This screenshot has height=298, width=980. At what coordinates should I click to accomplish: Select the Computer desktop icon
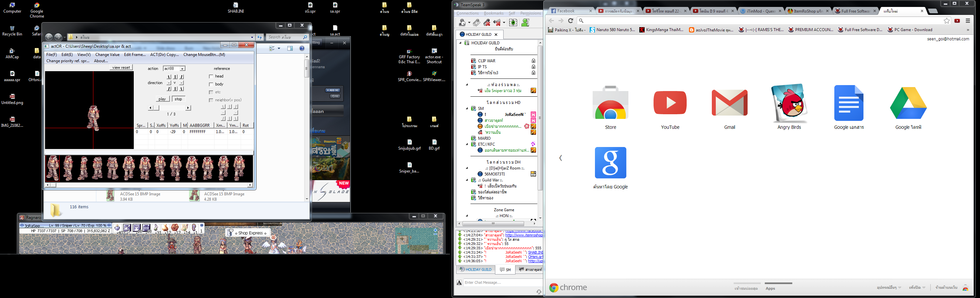click(x=12, y=8)
